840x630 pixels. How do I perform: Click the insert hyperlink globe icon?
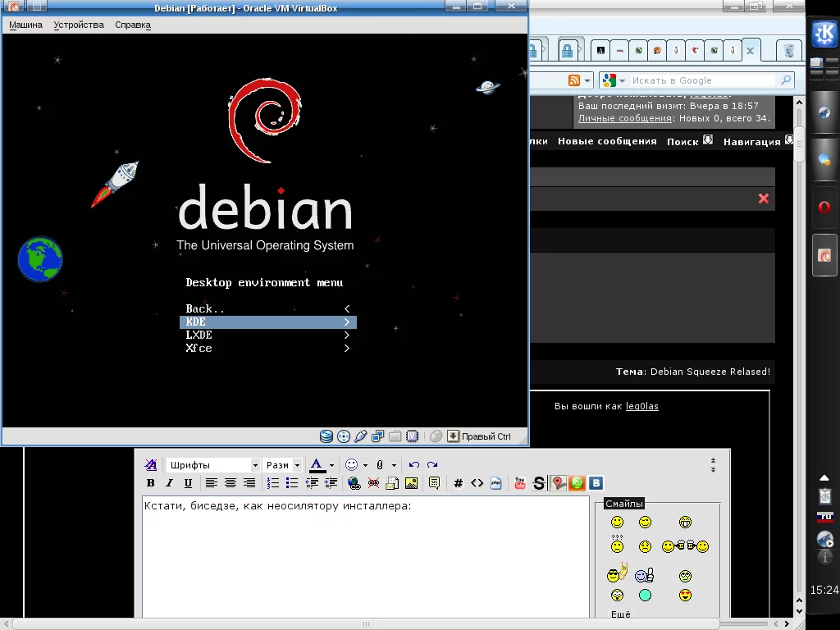click(x=354, y=483)
